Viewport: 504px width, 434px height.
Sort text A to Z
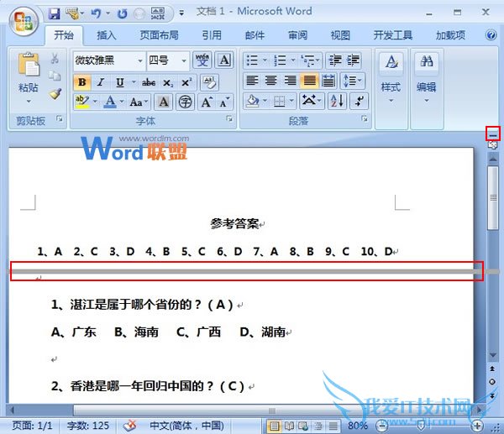[337, 101]
